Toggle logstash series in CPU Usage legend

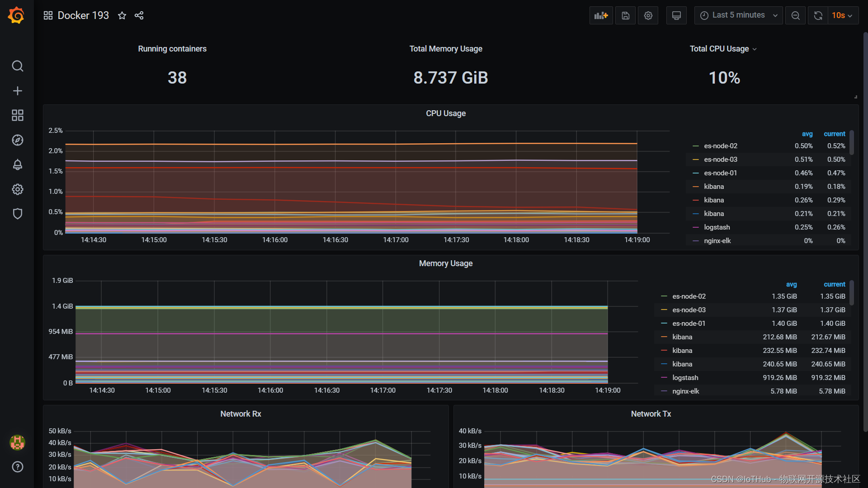pyautogui.click(x=717, y=227)
